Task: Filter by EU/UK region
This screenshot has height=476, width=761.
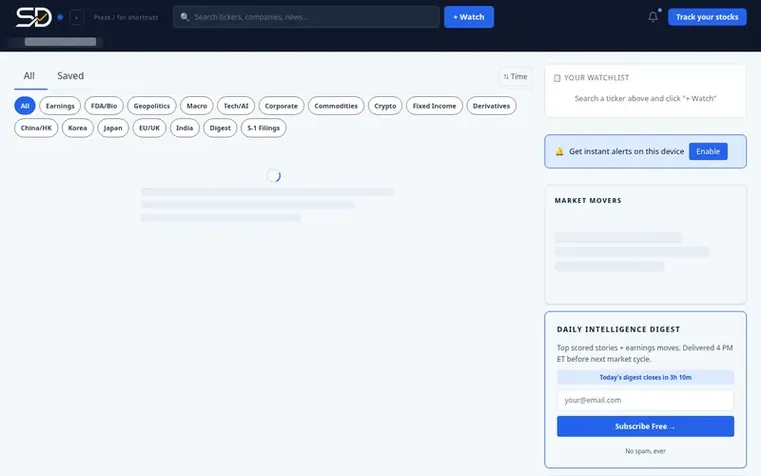Action: tap(149, 128)
